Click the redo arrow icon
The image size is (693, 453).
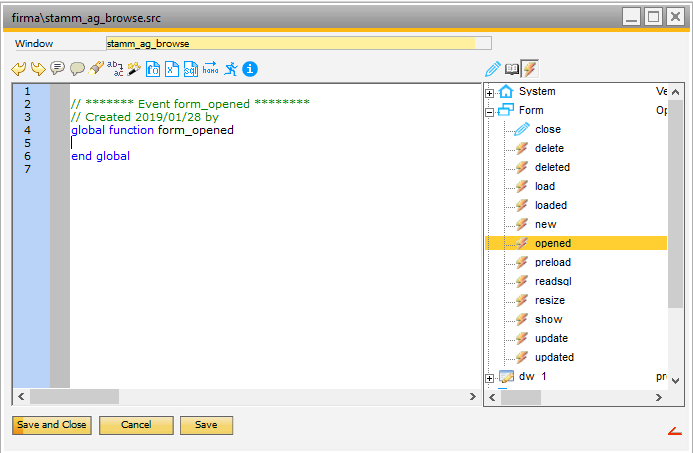coord(37,69)
